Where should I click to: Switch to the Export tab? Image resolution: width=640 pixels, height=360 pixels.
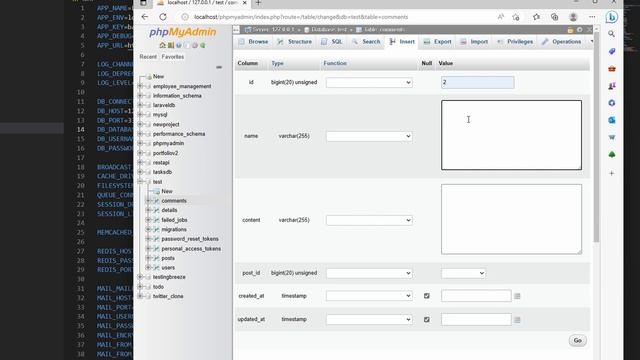click(437, 42)
